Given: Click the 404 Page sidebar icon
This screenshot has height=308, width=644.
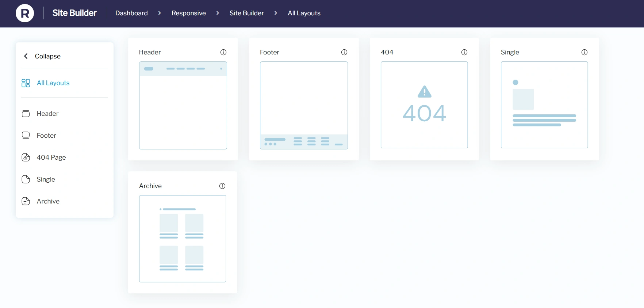Looking at the screenshot, I should pyautogui.click(x=26, y=157).
